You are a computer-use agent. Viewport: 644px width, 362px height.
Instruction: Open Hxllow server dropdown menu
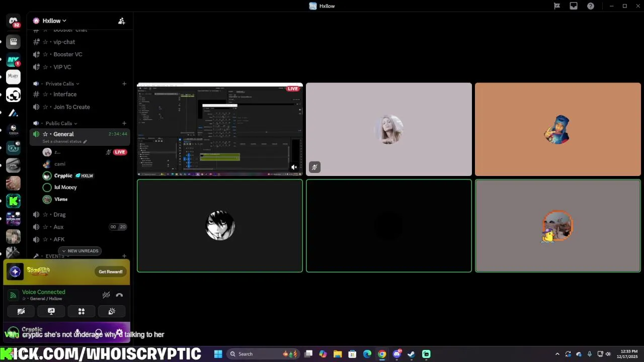click(54, 21)
